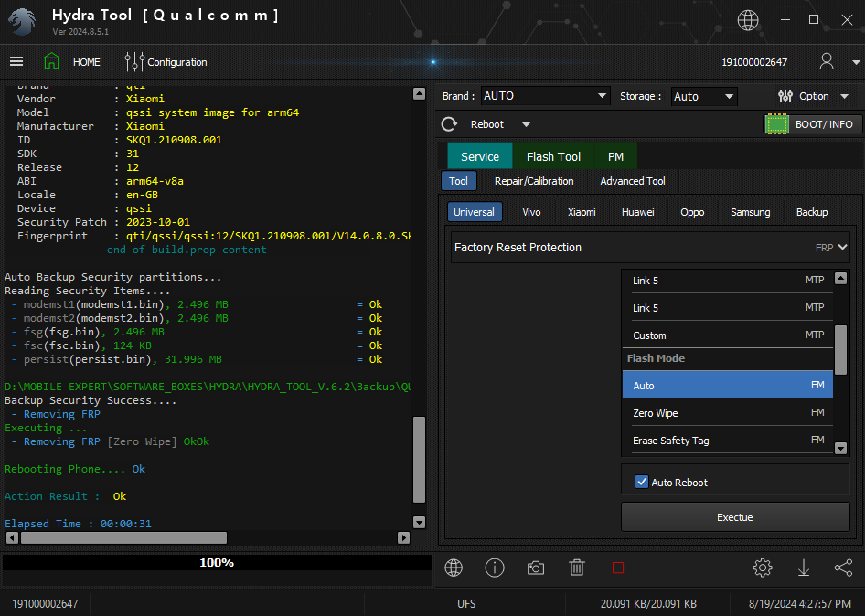Viewport: 865px width, 616px height.
Task: Select the Auto FM flash mode item
Action: pyautogui.click(x=728, y=385)
